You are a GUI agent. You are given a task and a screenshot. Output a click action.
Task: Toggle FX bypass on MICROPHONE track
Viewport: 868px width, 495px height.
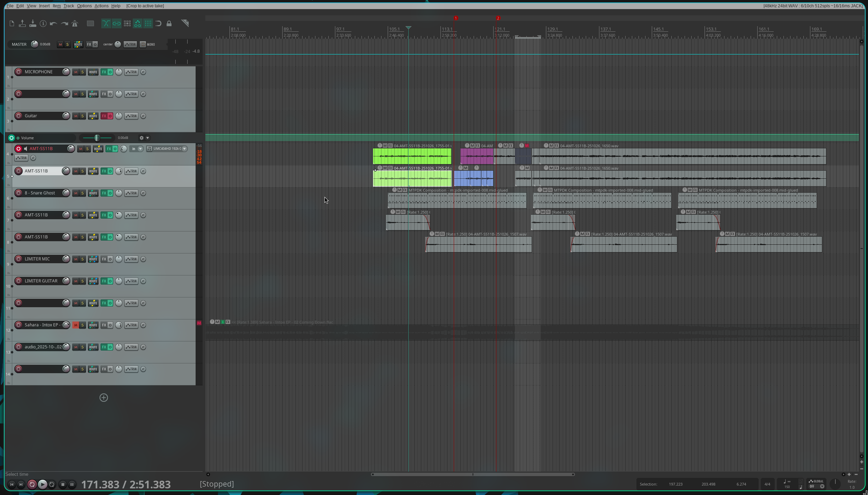[110, 72]
